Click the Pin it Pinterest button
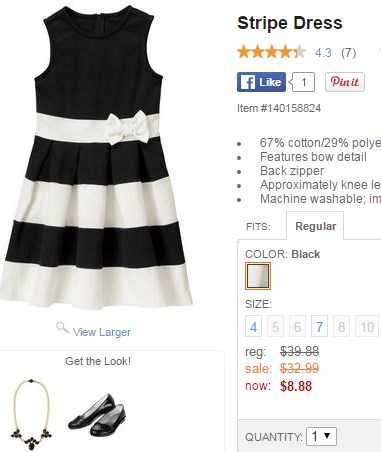Image resolution: width=381 pixels, height=452 pixels. tap(345, 82)
